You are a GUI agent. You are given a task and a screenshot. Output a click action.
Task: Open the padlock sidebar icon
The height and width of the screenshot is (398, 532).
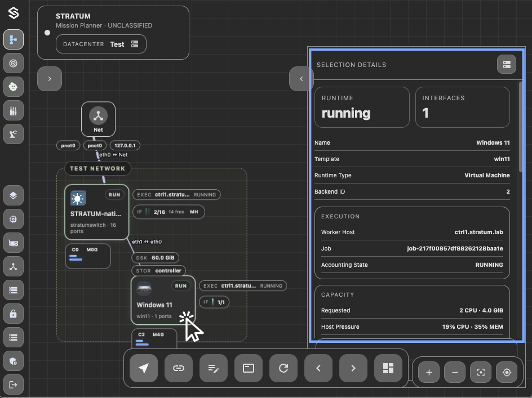click(x=14, y=314)
